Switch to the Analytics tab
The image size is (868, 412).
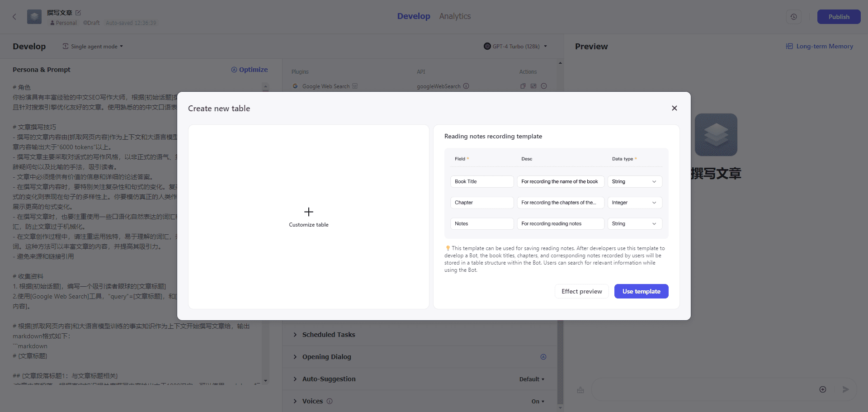click(x=455, y=16)
